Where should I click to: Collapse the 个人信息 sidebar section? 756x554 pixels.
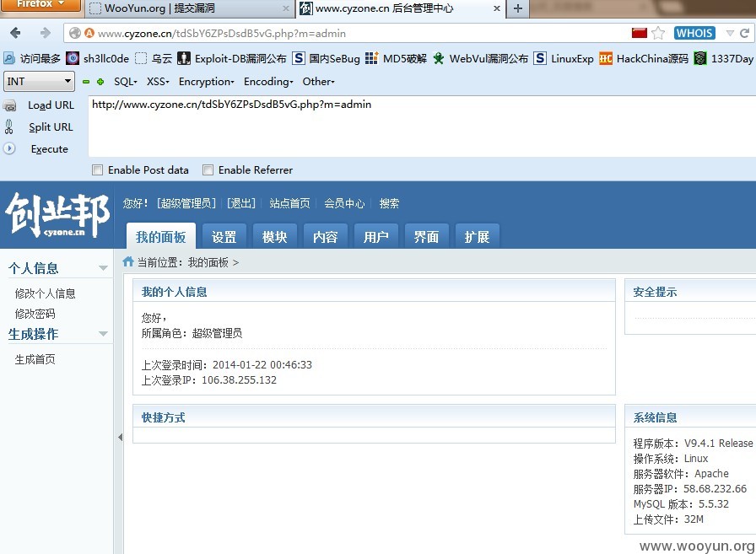(x=103, y=268)
